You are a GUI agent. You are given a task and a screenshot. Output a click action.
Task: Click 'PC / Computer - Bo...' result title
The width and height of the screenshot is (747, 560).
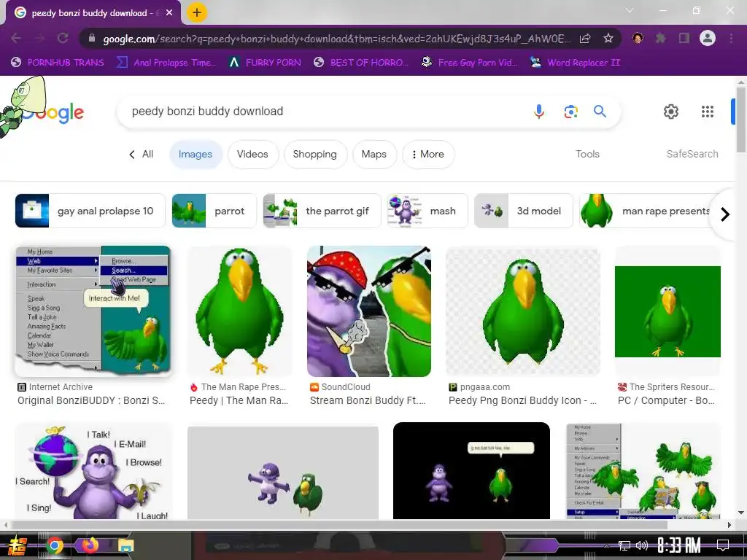pos(666,400)
